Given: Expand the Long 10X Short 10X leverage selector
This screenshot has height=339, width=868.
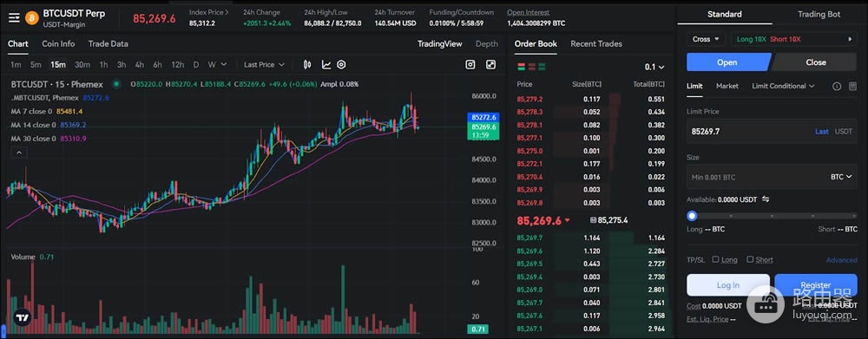Looking at the screenshot, I should (x=794, y=39).
